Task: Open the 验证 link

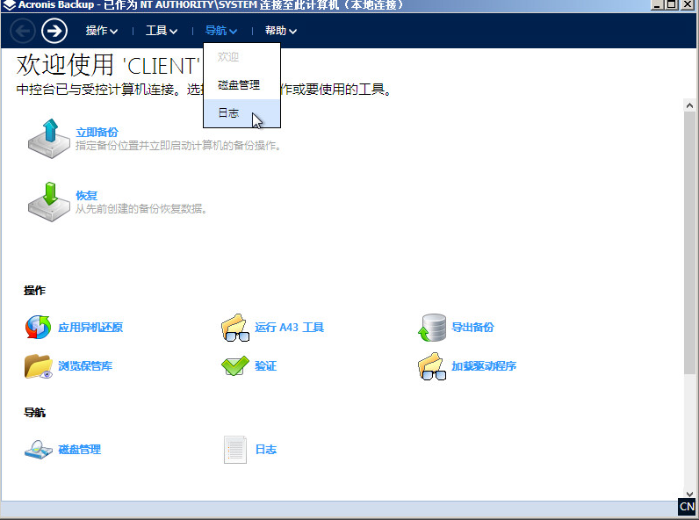Action: pos(266,366)
